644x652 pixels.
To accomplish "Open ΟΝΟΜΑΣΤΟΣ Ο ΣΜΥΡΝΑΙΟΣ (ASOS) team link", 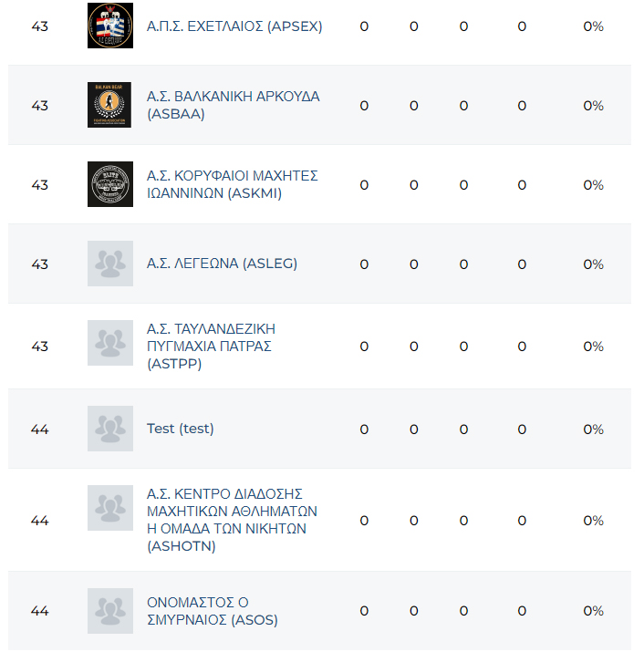I will [212, 611].
